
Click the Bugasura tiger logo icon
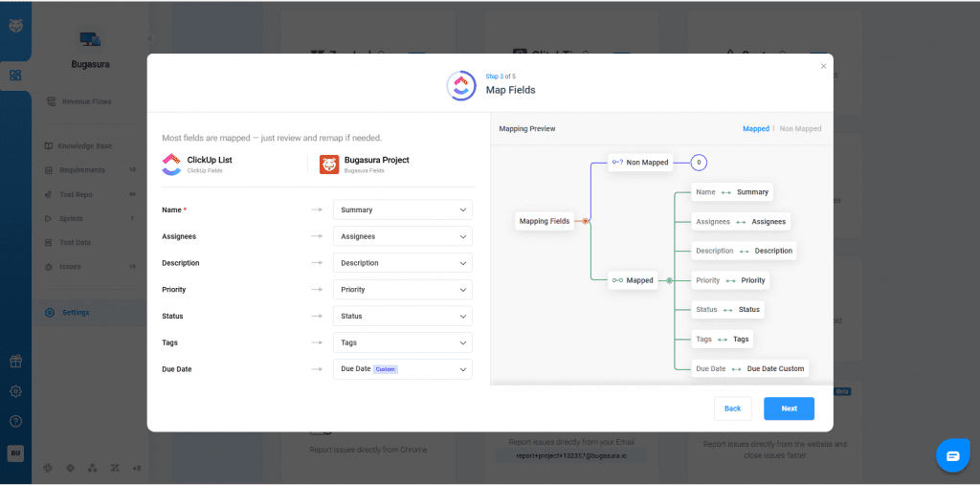coord(16,25)
